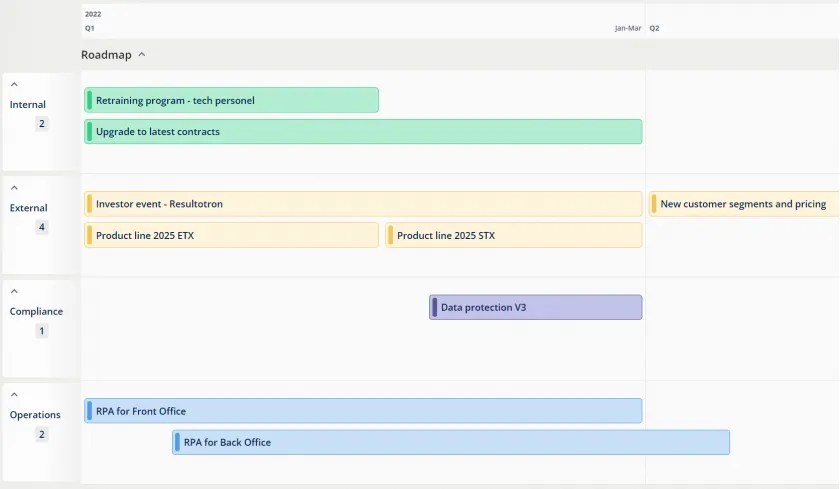Viewport: 840px width, 489px height.
Task: Click External item count badge 4
Action: point(42,227)
